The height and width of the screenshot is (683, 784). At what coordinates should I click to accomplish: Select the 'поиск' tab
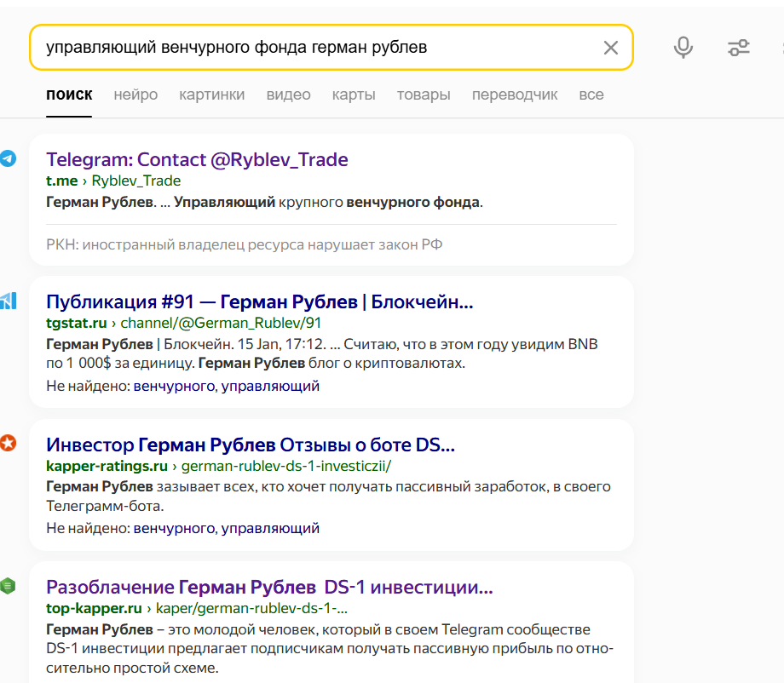[69, 95]
